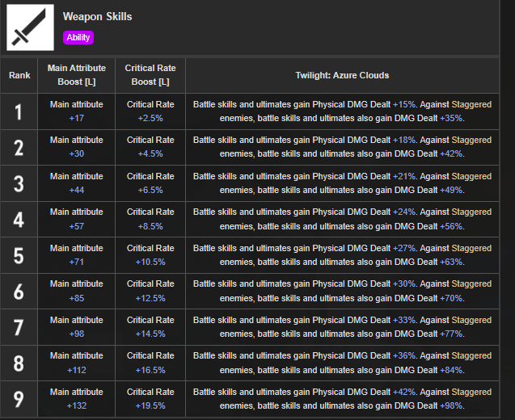
Task: Click rank number 3 cell
Action: click(19, 183)
